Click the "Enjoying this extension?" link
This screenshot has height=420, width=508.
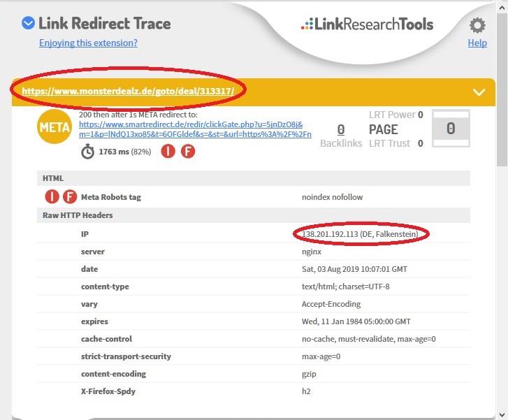(x=88, y=43)
